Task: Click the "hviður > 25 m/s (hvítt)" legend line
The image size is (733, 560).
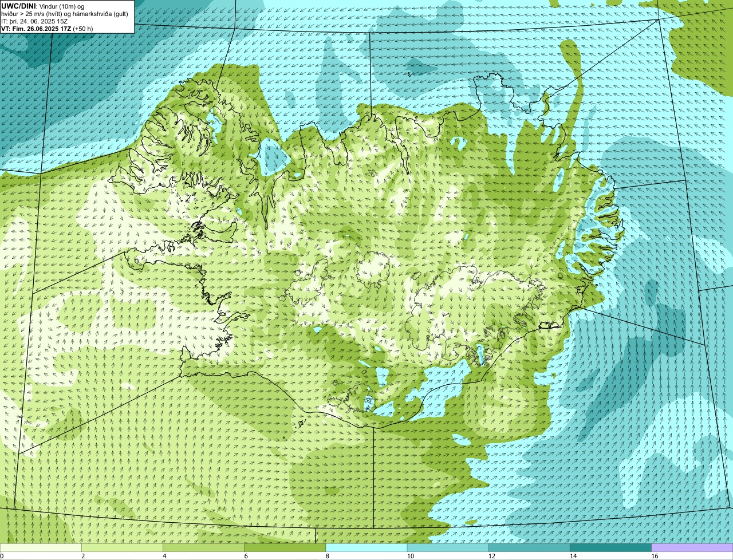Action: (65, 13)
